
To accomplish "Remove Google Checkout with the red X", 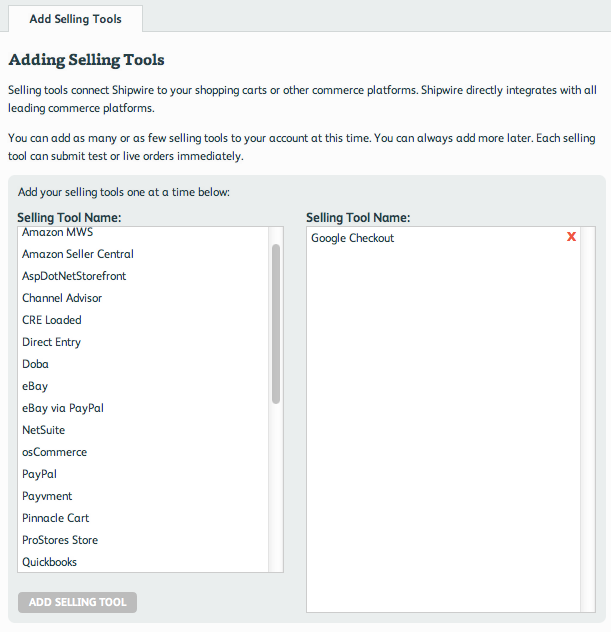I will (571, 237).
